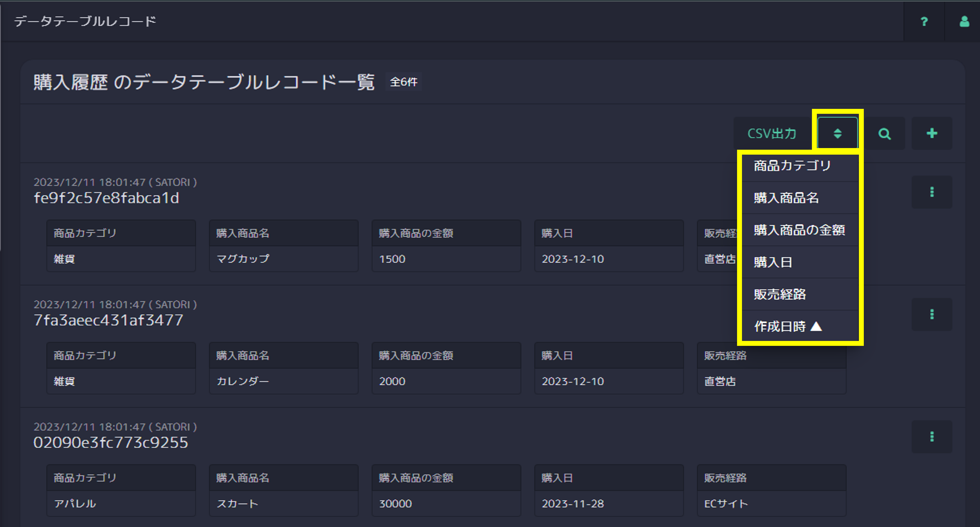Click the sort order arrows button
Image resolution: width=980 pixels, height=527 pixels.
coord(837,133)
